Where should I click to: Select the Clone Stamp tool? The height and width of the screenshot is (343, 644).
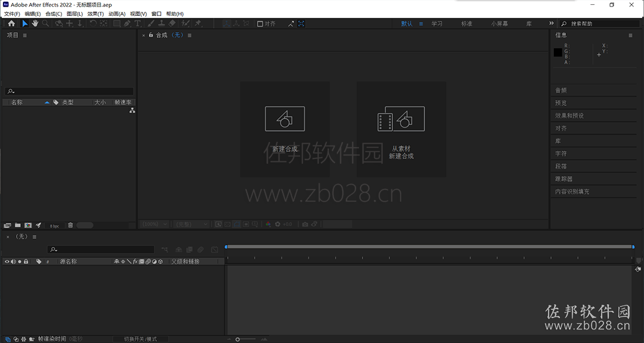coord(162,23)
